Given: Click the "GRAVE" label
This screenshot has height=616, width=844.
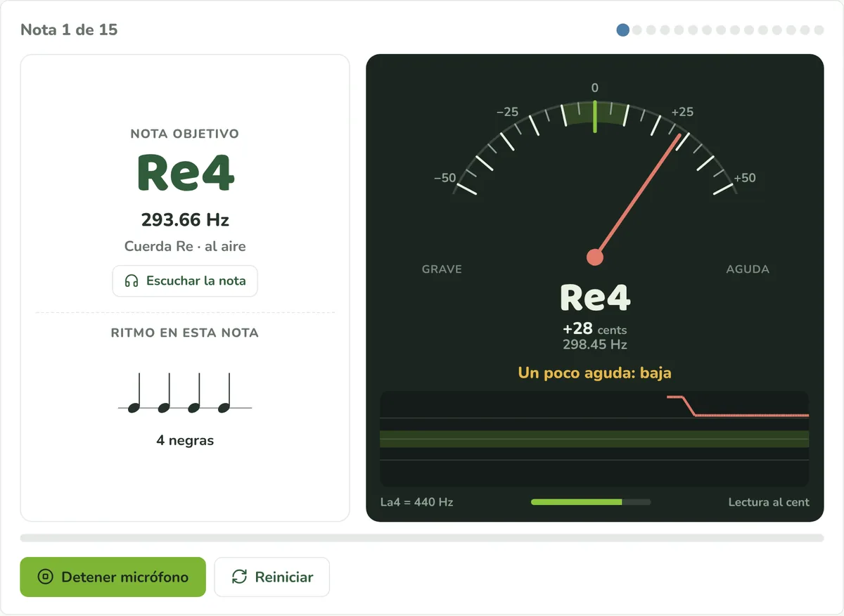Looking at the screenshot, I should point(442,269).
